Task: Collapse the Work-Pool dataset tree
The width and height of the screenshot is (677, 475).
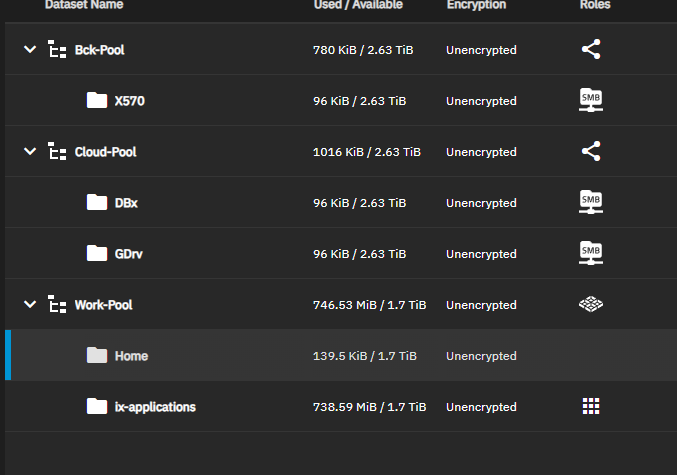Action: pyautogui.click(x=30, y=304)
